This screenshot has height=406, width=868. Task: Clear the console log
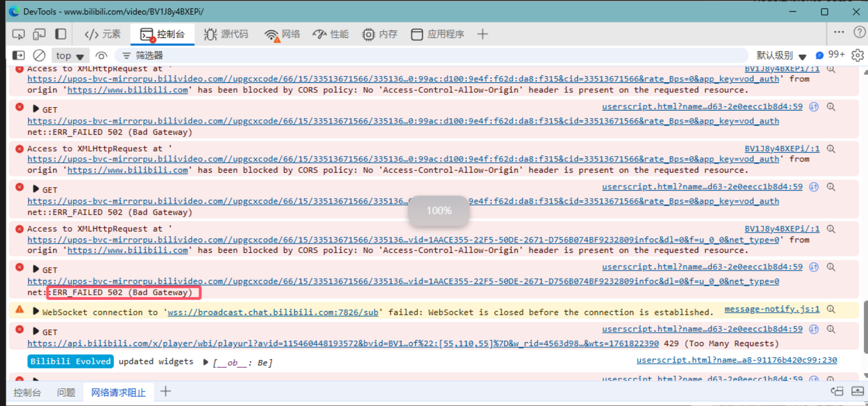(39, 55)
